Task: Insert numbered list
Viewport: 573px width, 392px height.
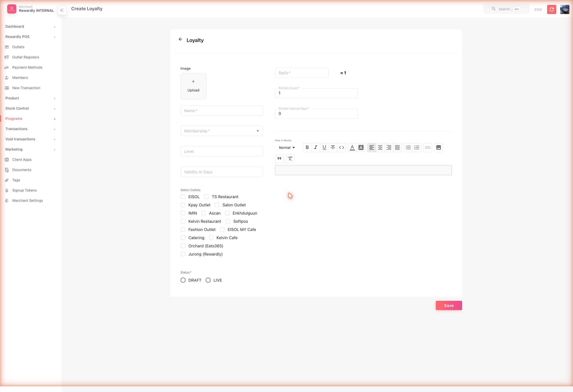Action: click(417, 147)
